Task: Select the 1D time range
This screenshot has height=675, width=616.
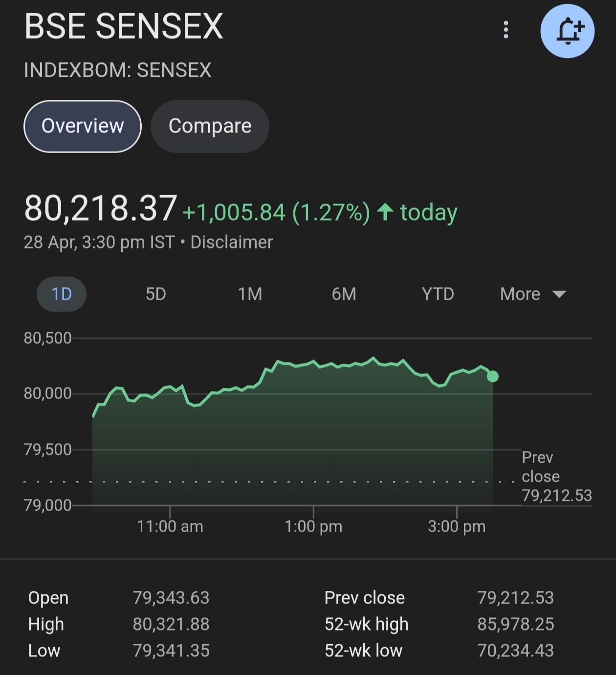Action: click(x=62, y=294)
